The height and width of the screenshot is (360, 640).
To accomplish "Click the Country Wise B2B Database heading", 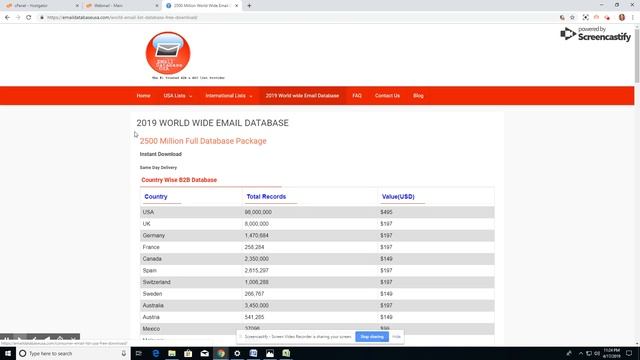I will [x=179, y=180].
